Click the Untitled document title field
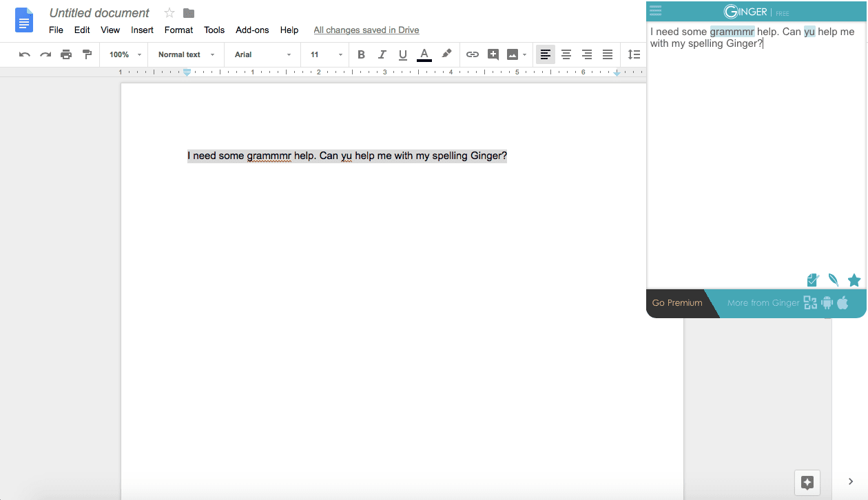868x500 pixels. (99, 13)
